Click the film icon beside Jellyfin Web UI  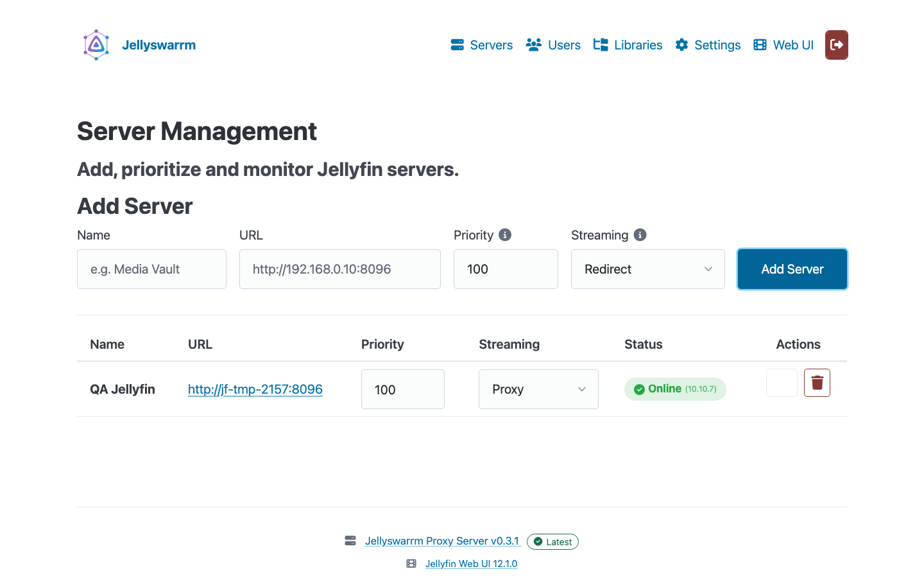click(x=411, y=563)
